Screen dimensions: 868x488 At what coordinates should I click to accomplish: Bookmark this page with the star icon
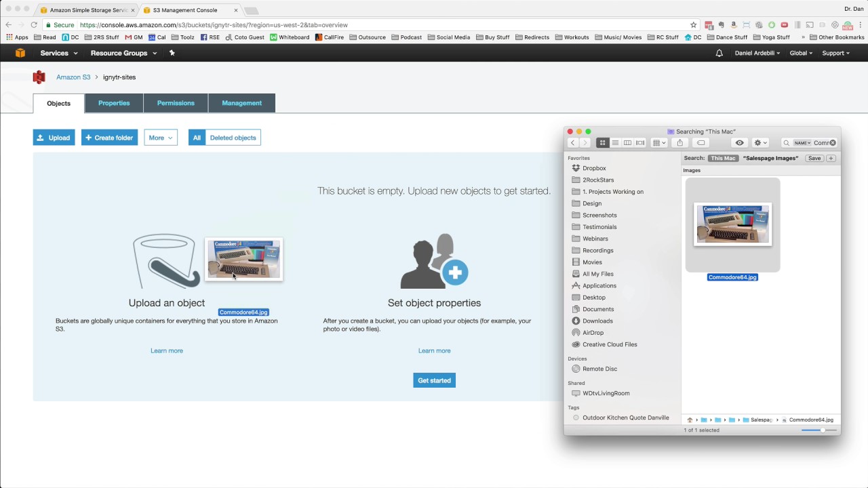[x=694, y=25]
